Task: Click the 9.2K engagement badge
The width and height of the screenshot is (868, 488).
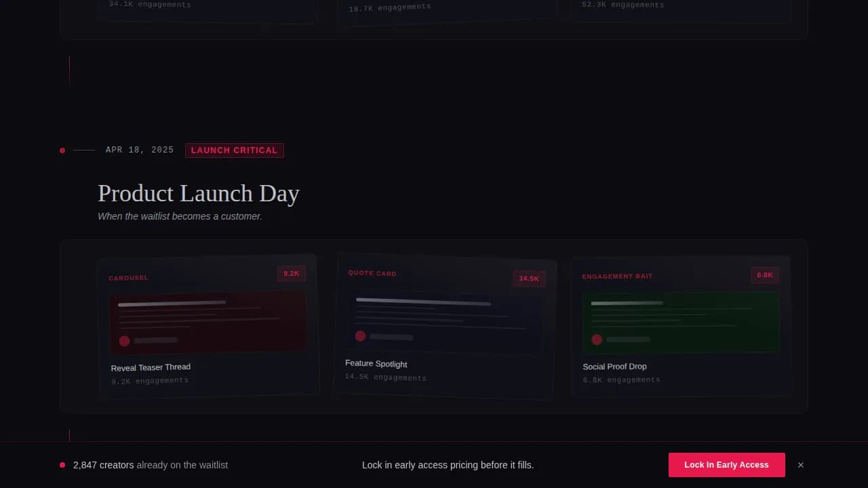Action: pyautogui.click(x=291, y=273)
